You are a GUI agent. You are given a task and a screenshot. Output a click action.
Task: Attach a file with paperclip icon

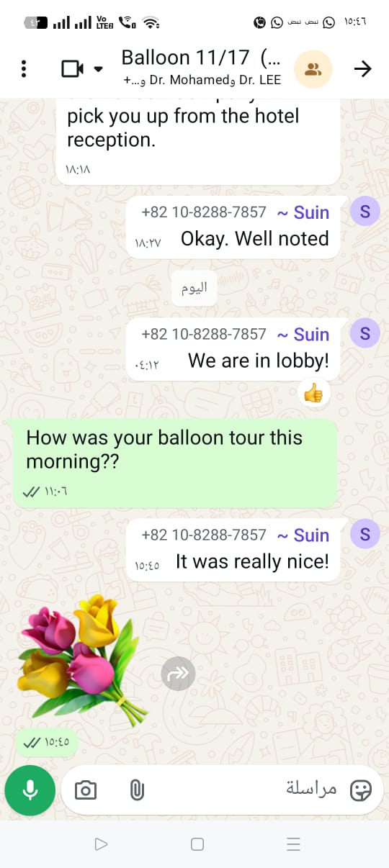point(137,790)
